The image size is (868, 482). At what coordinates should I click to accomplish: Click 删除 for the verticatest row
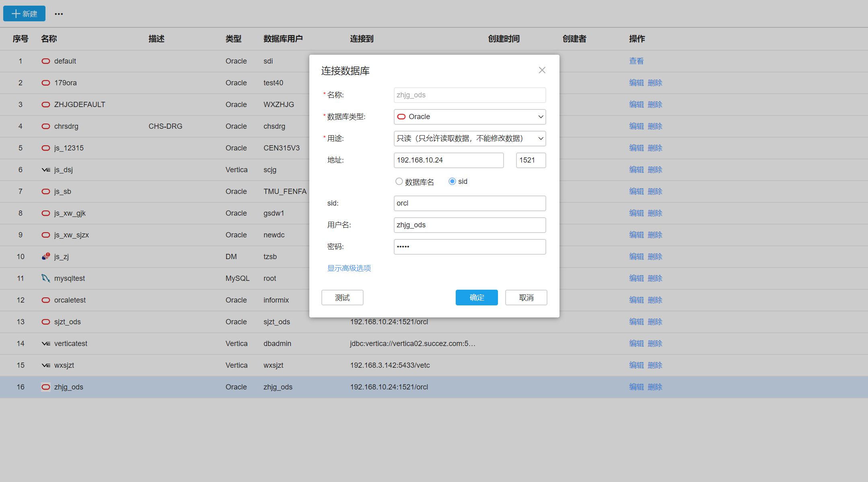tap(655, 344)
